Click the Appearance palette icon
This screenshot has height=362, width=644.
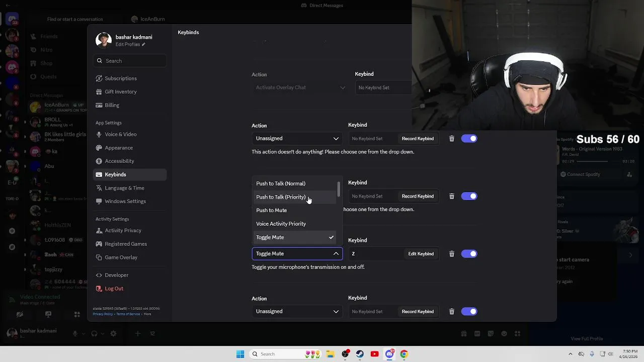click(x=99, y=148)
